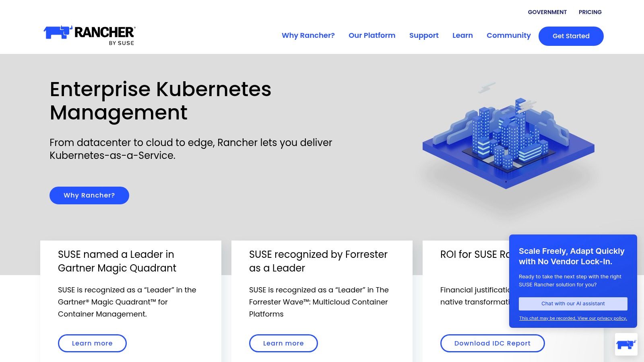Start a chat with the AI assistant

pyautogui.click(x=573, y=304)
